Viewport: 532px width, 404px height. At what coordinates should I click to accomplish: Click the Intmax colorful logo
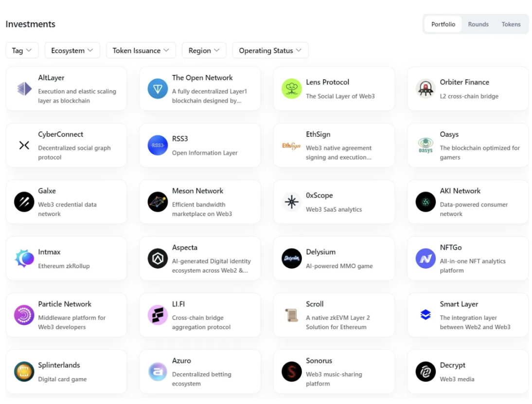24,258
